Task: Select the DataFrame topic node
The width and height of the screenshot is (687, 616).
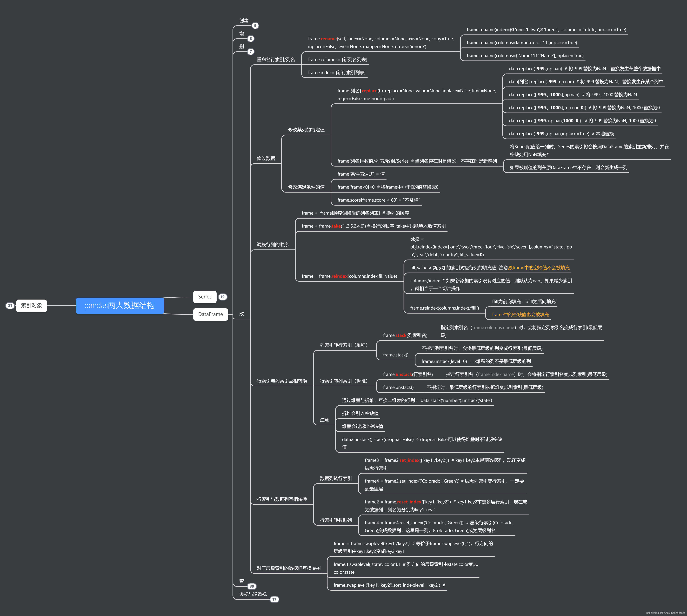Action: pyautogui.click(x=211, y=315)
